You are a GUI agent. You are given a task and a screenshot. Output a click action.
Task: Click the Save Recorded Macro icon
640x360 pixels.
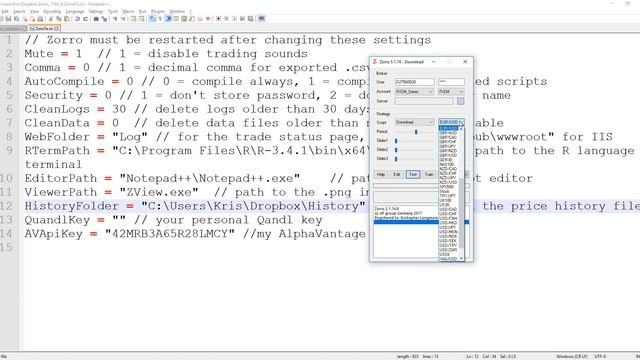pos(251,19)
